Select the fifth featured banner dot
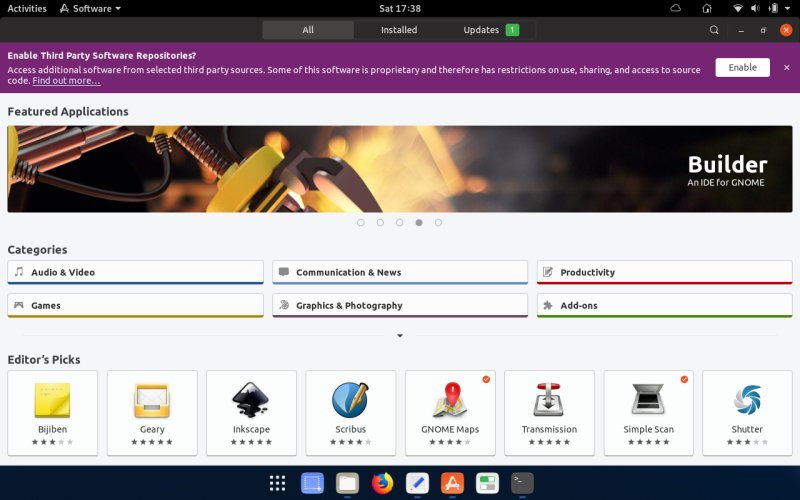This screenshot has height=500, width=800. click(438, 222)
